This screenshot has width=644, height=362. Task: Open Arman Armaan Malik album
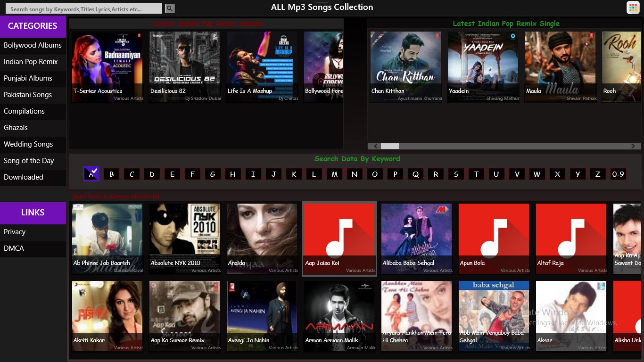[x=339, y=316]
